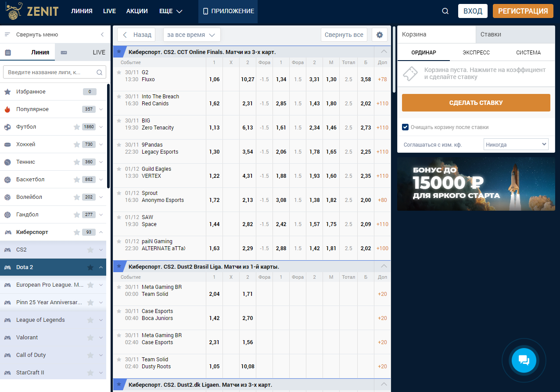Click the Volleyball icon
This screenshot has width=560, height=392.
[x=7, y=197]
